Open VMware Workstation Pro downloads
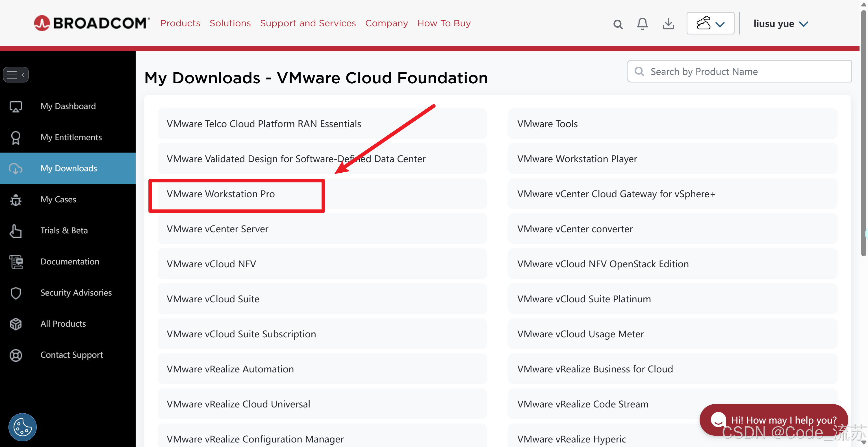 221,194
